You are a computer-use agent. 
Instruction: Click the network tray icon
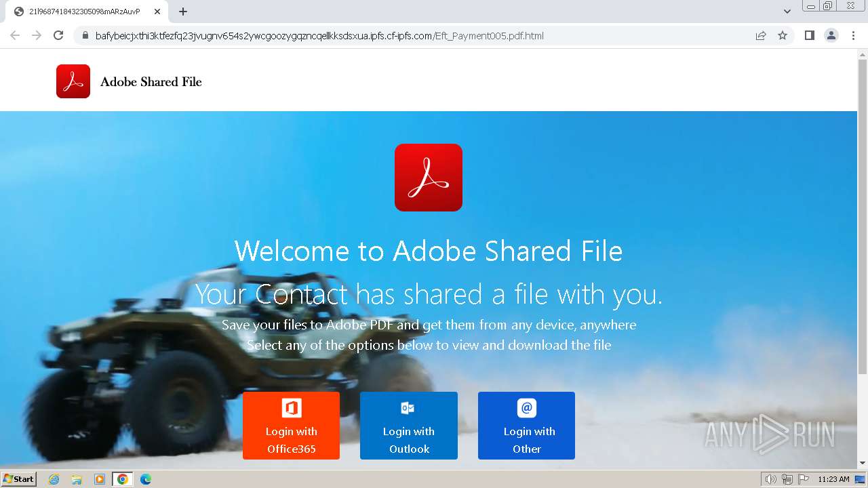(x=787, y=479)
